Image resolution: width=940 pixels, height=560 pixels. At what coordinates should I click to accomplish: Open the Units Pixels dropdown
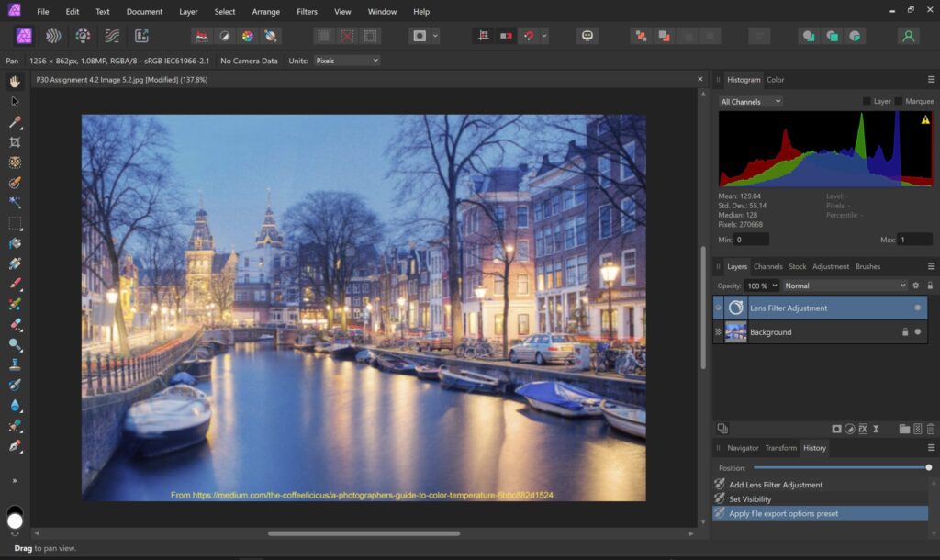tap(346, 61)
